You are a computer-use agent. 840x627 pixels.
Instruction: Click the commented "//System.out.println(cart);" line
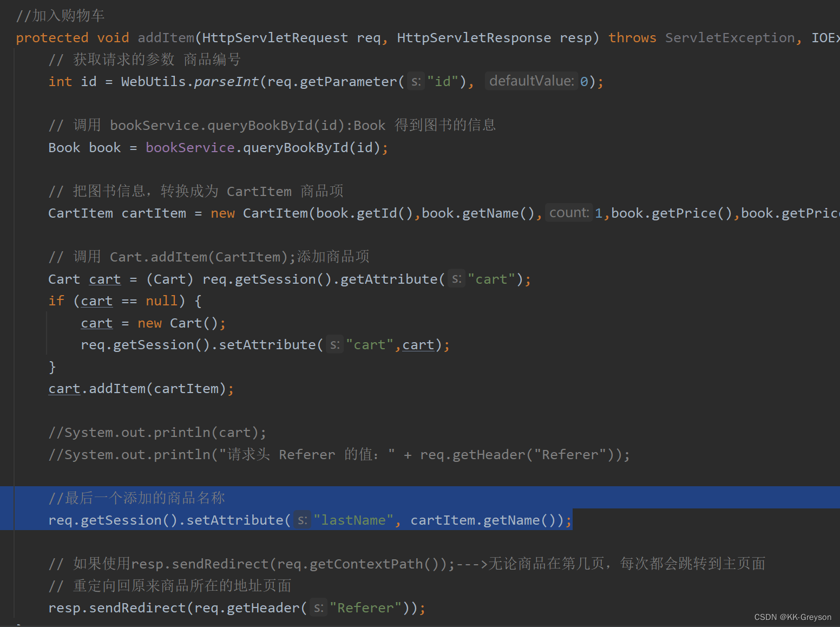point(157,433)
